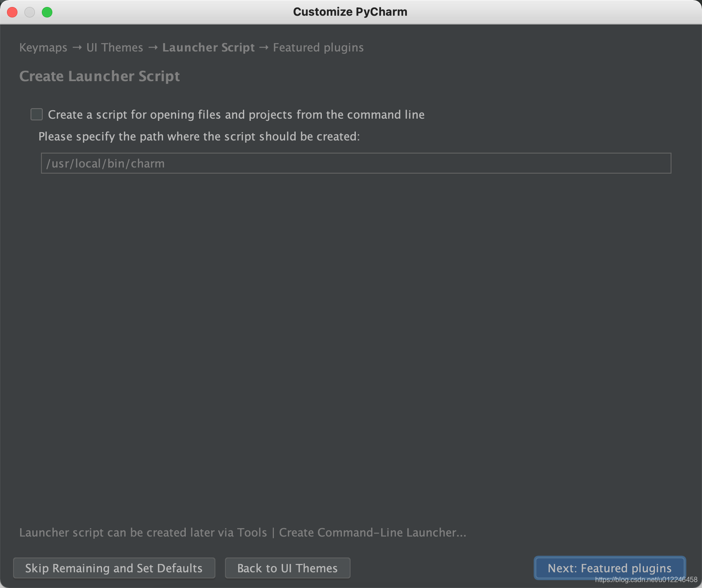The image size is (702, 588).
Task: Click "Launcher Script" breadcrumb item
Action: click(x=208, y=48)
